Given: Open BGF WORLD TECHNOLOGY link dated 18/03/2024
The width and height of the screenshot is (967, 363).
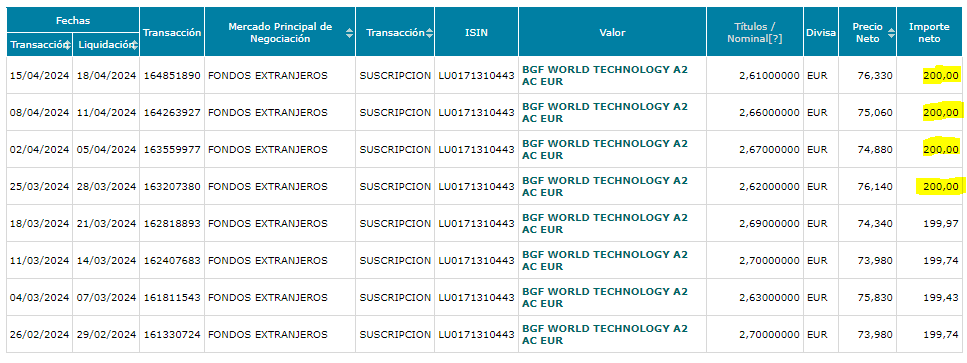Looking at the screenshot, I should click(x=604, y=223).
